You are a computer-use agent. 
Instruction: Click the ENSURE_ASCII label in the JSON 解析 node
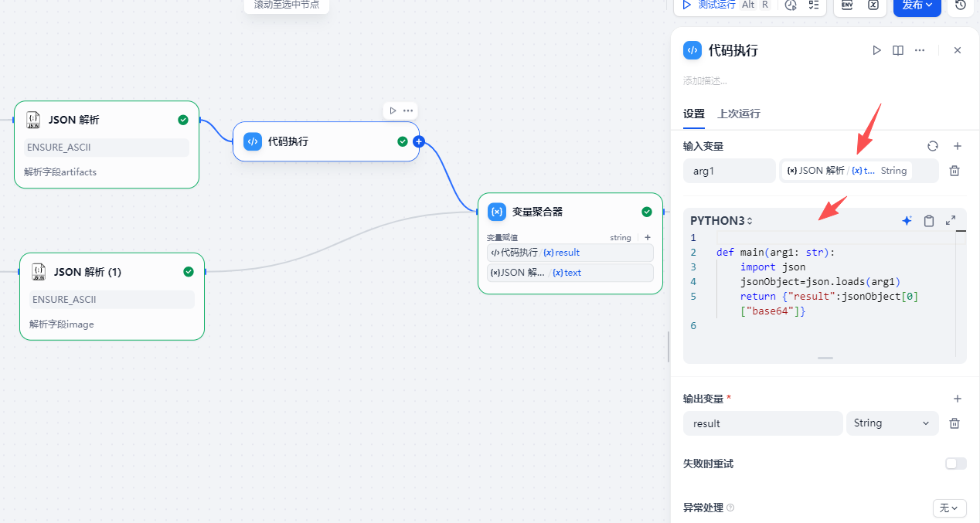tap(59, 148)
